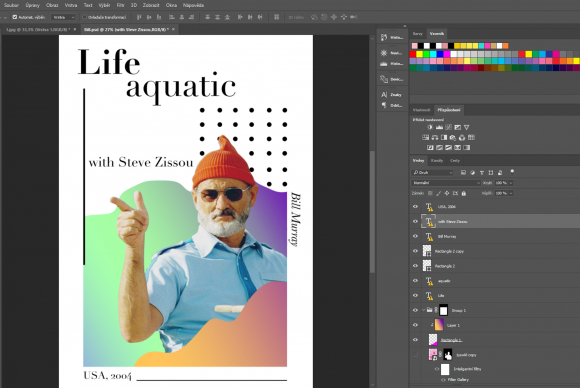Viewport: 580px width, 388px height.
Task: Show the hidden smart object copy layer
Action: pyautogui.click(x=415, y=355)
